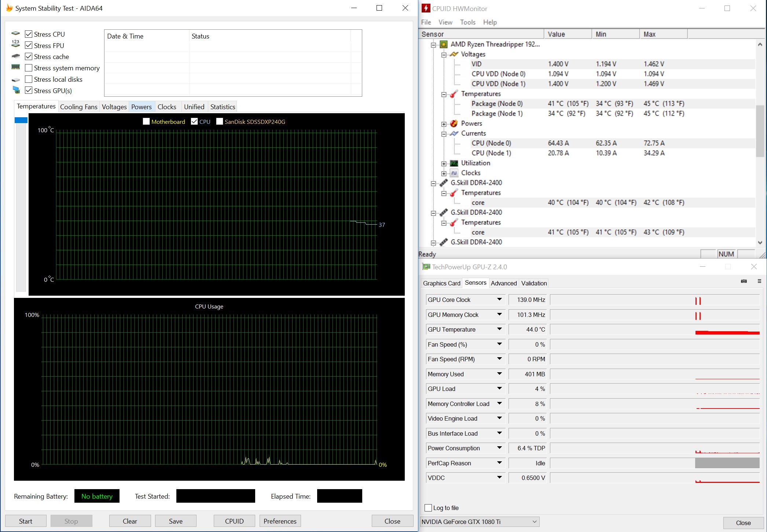The width and height of the screenshot is (767, 532).
Task: Open the Tools menu in HWMonitor
Action: 467,22
